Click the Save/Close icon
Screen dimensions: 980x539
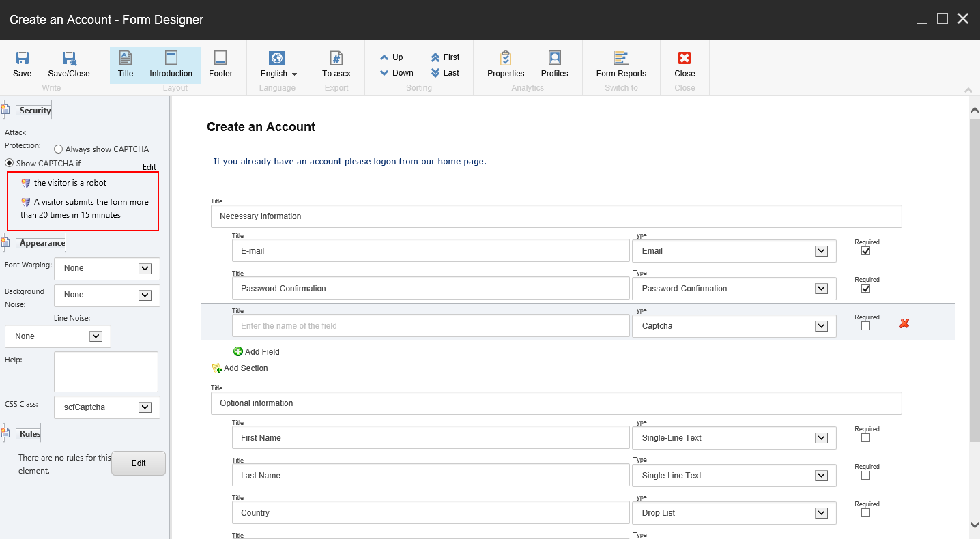pyautogui.click(x=69, y=59)
